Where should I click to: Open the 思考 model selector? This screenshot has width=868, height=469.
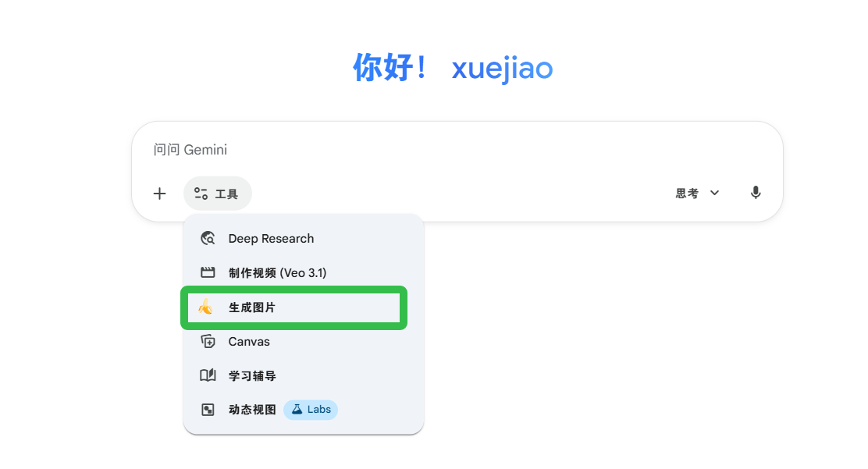[688, 194]
